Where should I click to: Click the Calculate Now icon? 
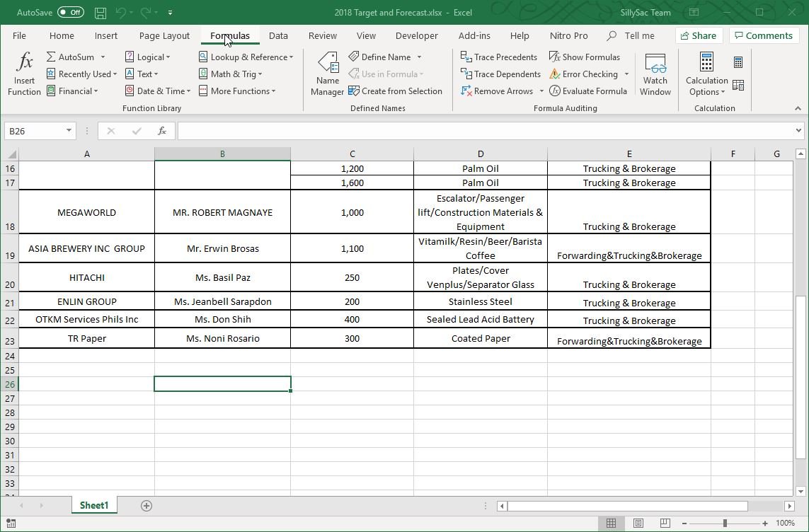(x=738, y=63)
